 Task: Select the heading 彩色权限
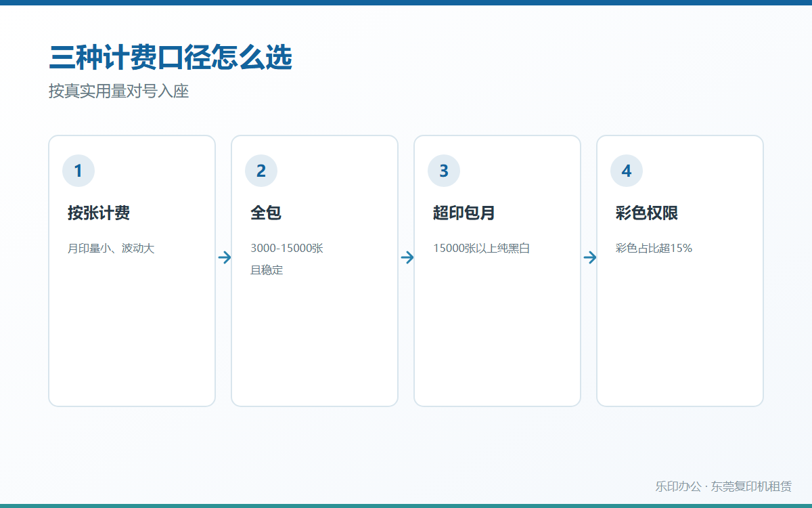[647, 213]
